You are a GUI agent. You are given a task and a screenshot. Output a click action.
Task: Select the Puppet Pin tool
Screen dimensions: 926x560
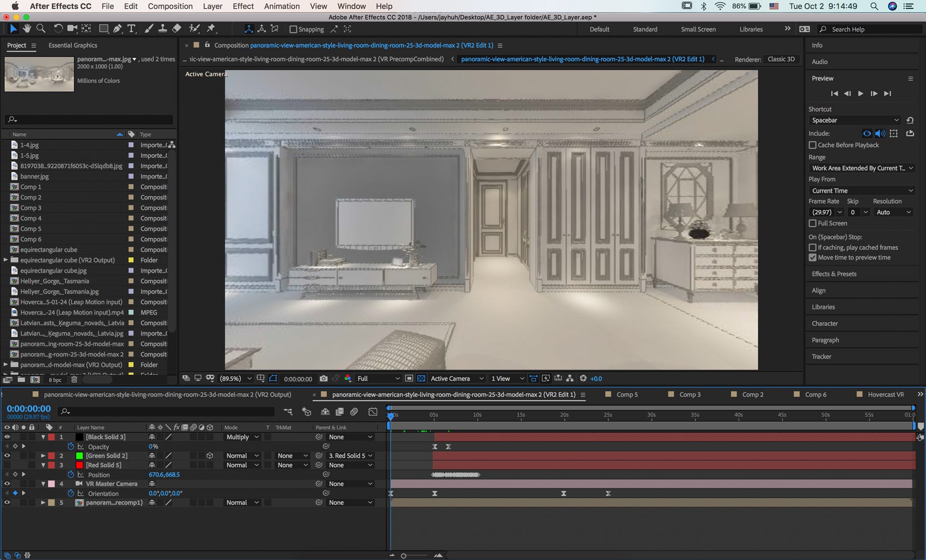click(211, 29)
